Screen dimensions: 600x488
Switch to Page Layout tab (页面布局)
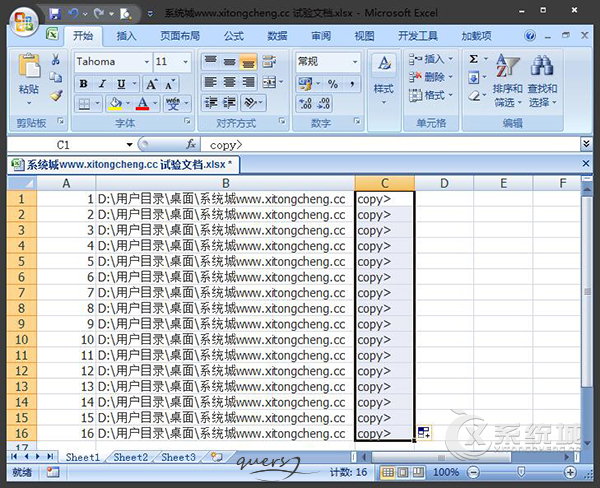pos(180,36)
